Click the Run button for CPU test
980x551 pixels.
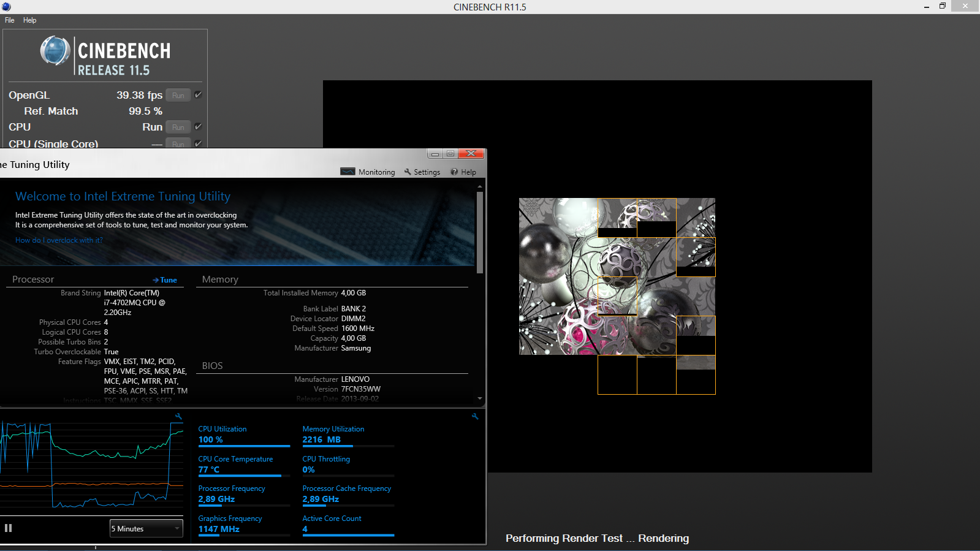click(x=178, y=127)
